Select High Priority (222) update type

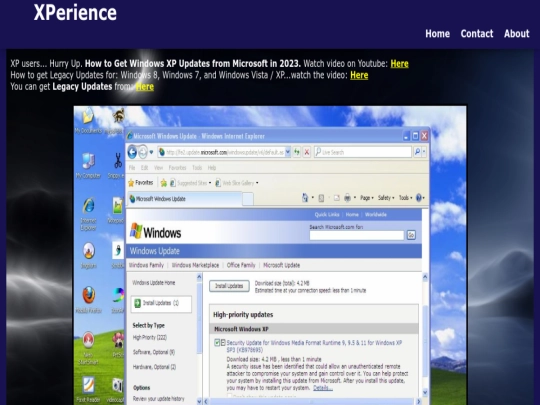(150, 338)
